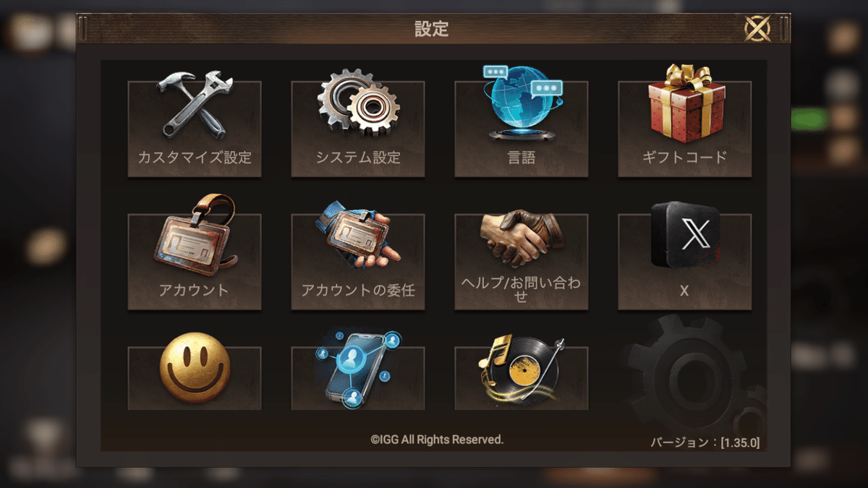
Task: Click the leather ID badge account icon
Action: pos(195,234)
